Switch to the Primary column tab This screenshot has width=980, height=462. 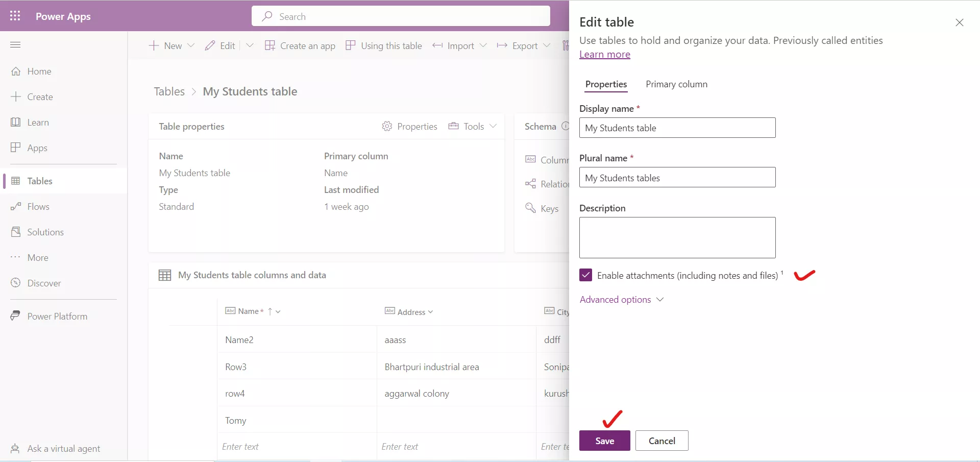[x=677, y=84]
